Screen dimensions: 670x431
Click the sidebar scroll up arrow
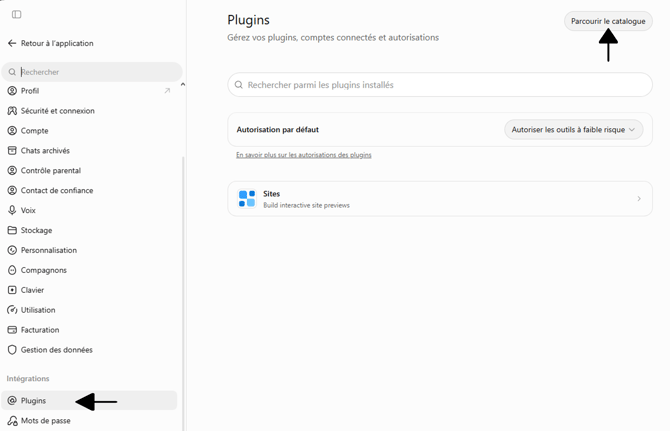[183, 85]
